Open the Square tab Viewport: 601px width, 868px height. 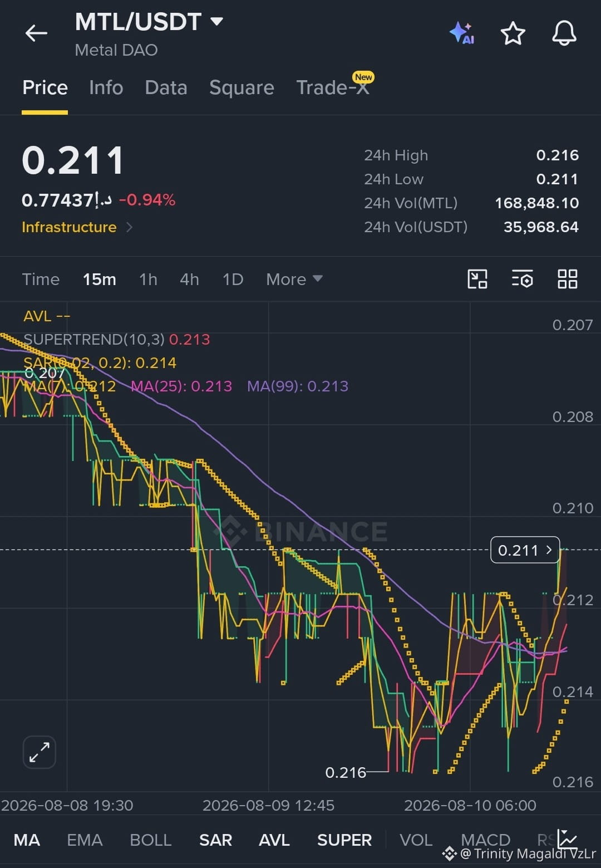coord(242,88)
